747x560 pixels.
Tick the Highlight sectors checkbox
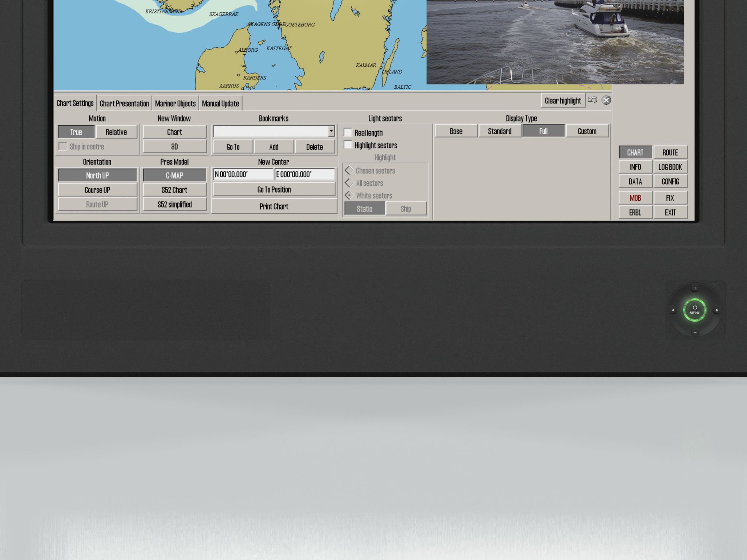(x=348, y=145)
